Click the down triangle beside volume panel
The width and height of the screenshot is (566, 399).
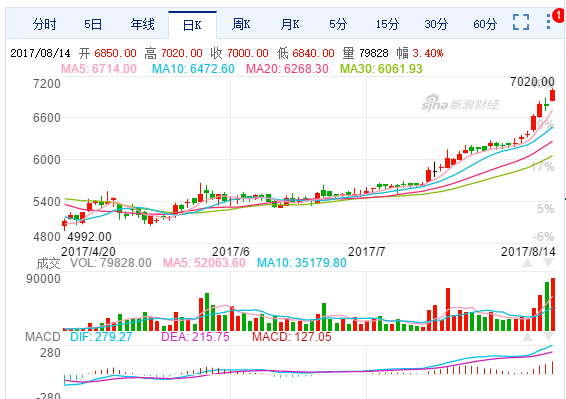(x=548, y=263)
